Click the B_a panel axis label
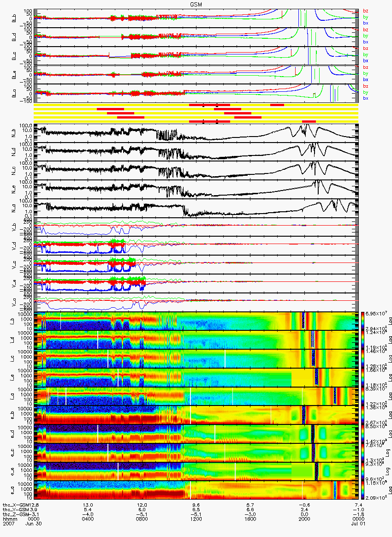Viewport: 392px width, 537px height. (14, 94)
